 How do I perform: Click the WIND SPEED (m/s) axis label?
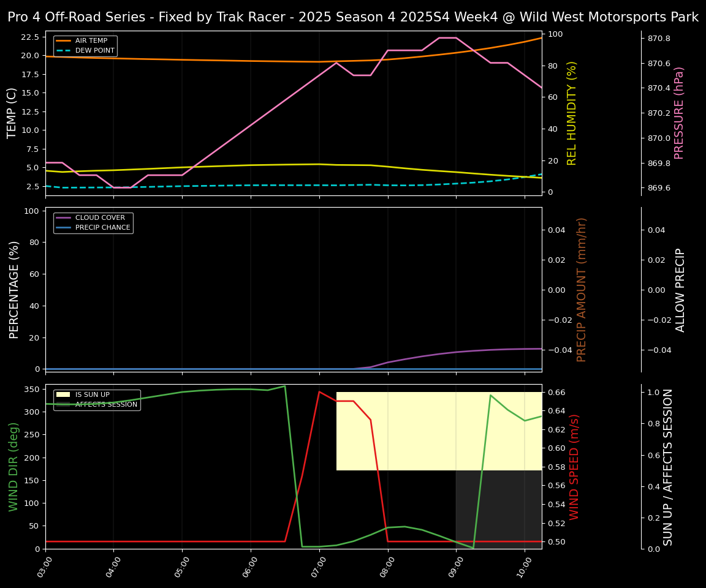(574, 467)
